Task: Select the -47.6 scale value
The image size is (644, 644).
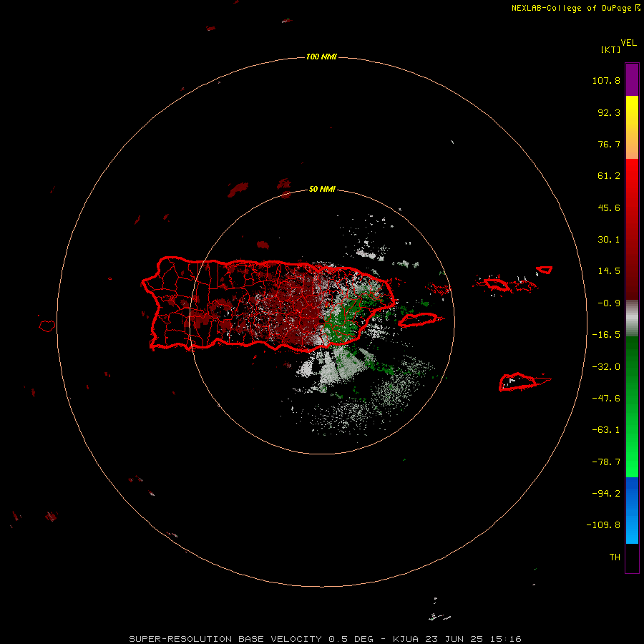Action: (x=606, y=399)
